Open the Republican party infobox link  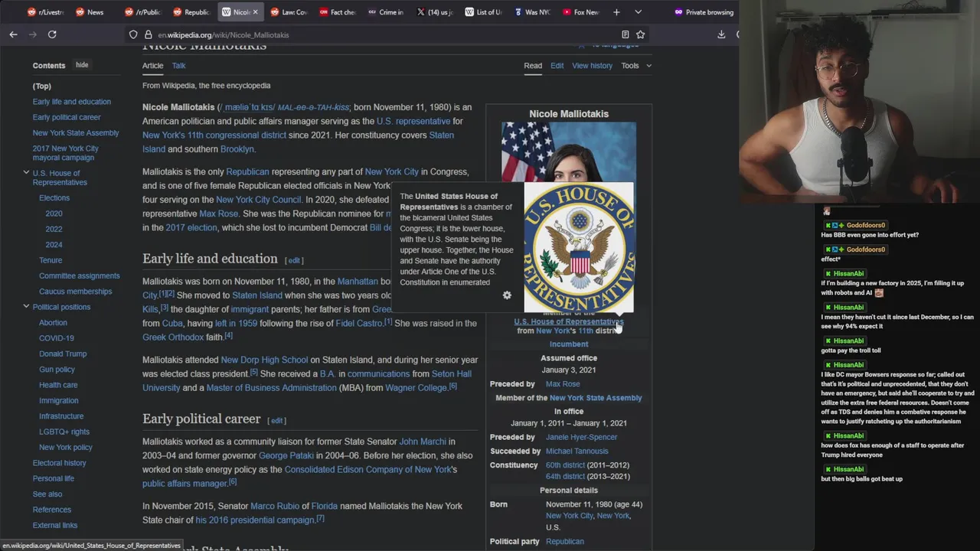[x=565, y=542]
